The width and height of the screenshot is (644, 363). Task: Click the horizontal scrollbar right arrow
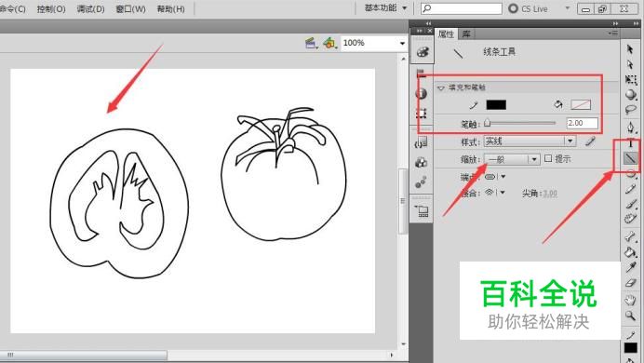392,355
